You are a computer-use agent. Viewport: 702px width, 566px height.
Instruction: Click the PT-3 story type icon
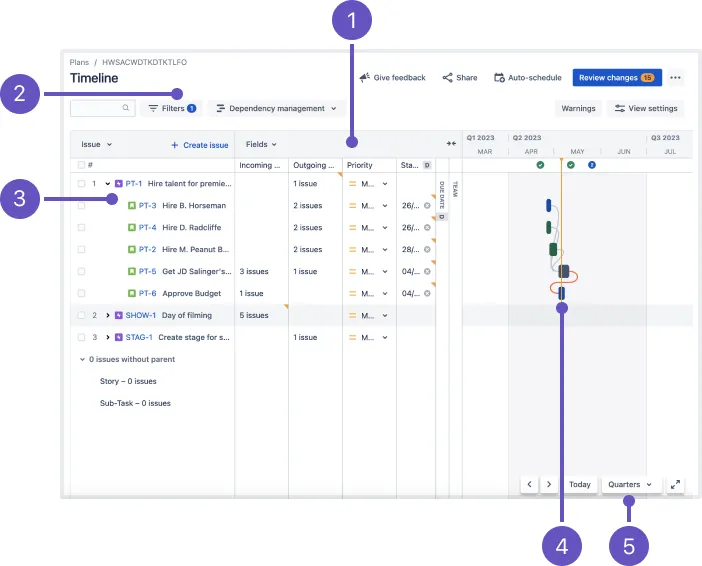point(132,206)
